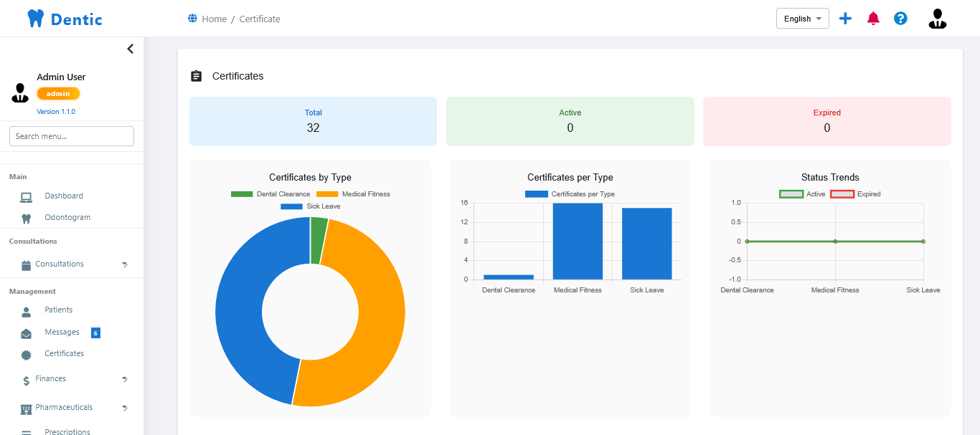Viewport: 980px width, 435px height.
Task: Click the Odontogram tooth icon
Action: [x=27, y=218]
